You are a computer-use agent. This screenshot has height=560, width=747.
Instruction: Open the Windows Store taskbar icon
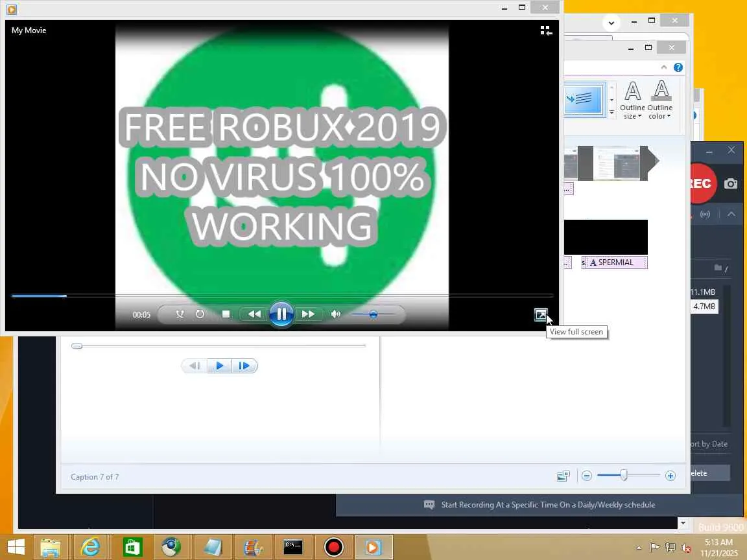(x=132, y=547)
